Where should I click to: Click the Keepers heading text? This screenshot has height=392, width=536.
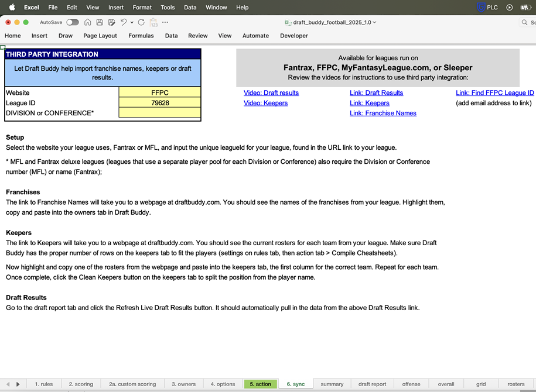click(x=19, y=232)
